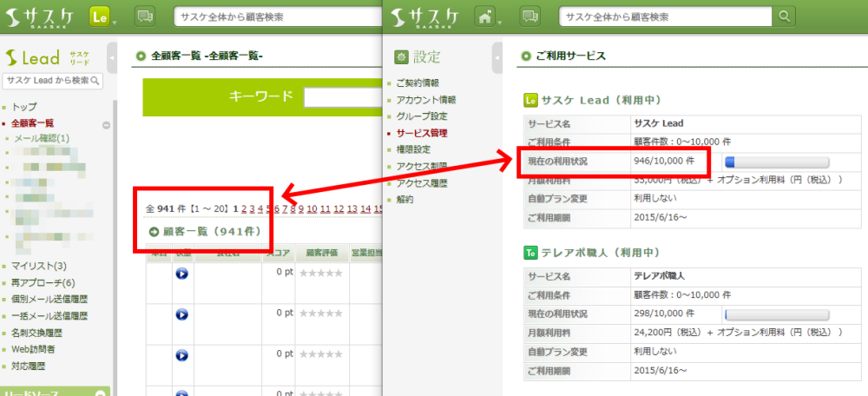
Task: Go to page 11 of customer list
Action: pyautogui.click(x=325, y=208)
